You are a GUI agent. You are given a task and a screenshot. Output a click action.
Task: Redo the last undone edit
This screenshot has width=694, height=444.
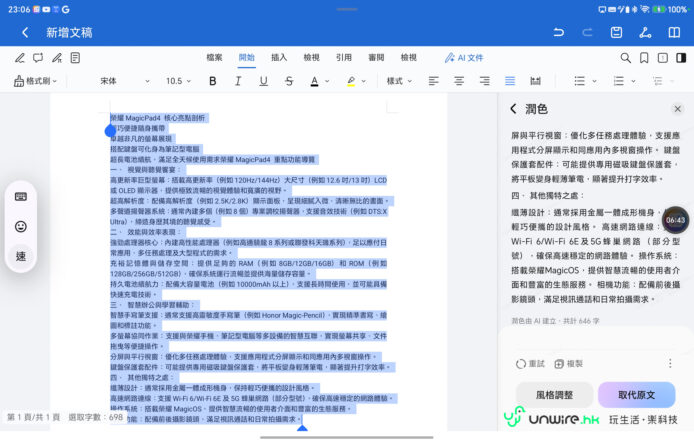point(587,32)
